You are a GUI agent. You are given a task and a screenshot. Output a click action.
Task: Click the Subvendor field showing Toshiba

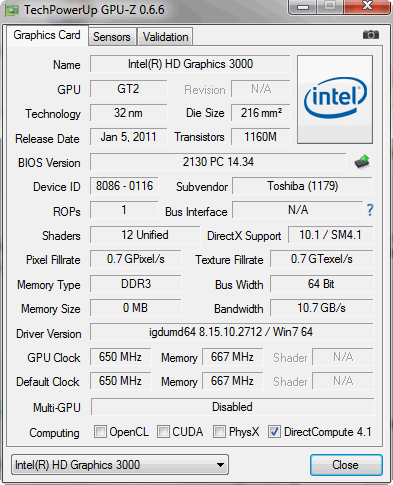click(x=302, y=186)
